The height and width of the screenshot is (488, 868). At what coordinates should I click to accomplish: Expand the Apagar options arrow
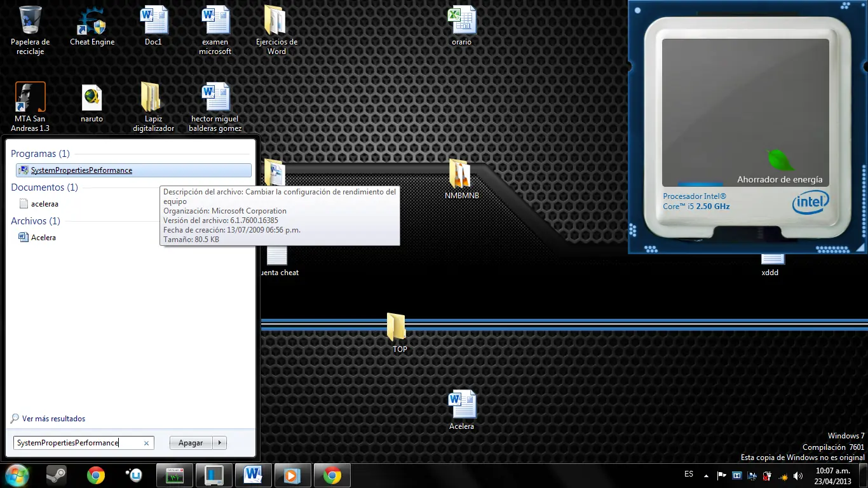[x=219, y=443]
